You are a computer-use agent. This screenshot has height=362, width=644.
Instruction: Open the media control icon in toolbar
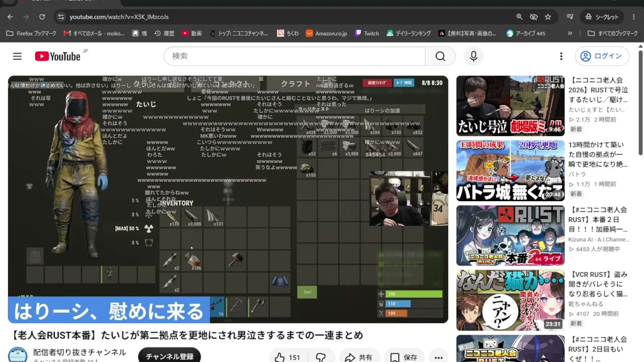coord(570,17)
